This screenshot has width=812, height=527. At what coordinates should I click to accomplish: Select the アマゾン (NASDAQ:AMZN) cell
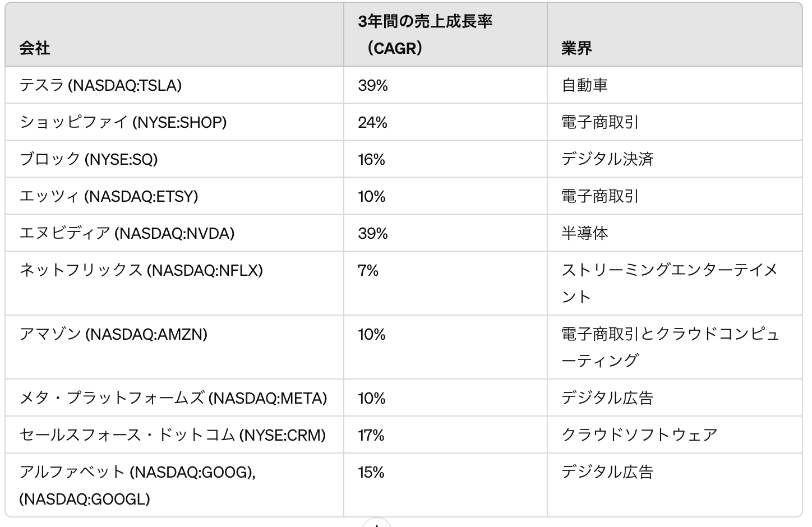[113, 334]
